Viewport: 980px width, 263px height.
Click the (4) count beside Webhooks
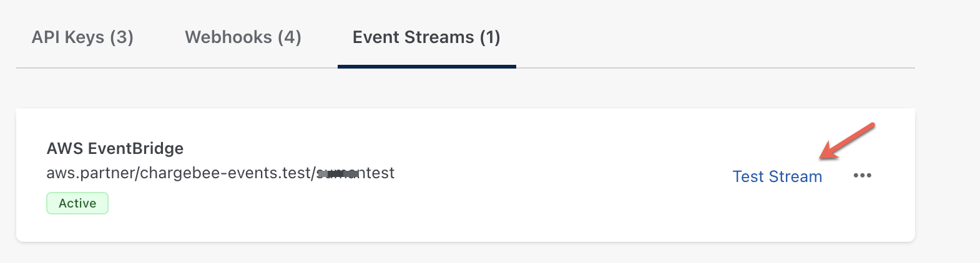290,37
